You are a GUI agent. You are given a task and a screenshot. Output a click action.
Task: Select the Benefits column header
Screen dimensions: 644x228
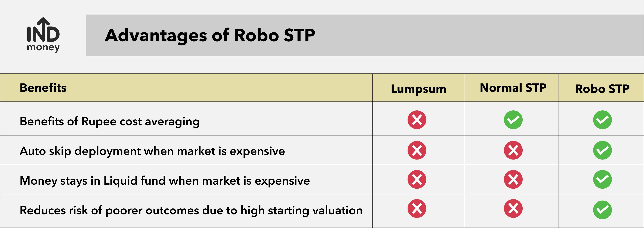pos(43,88)
